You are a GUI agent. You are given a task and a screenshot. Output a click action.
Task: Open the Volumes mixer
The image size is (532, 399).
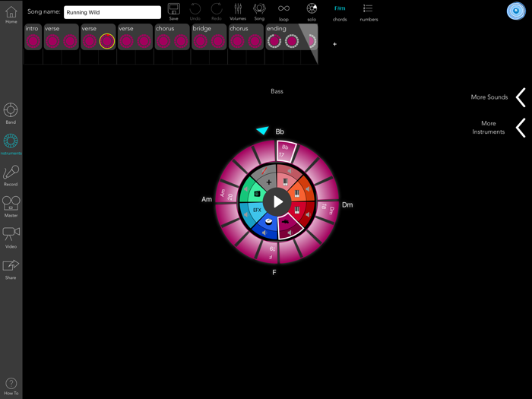coord(238,11)
